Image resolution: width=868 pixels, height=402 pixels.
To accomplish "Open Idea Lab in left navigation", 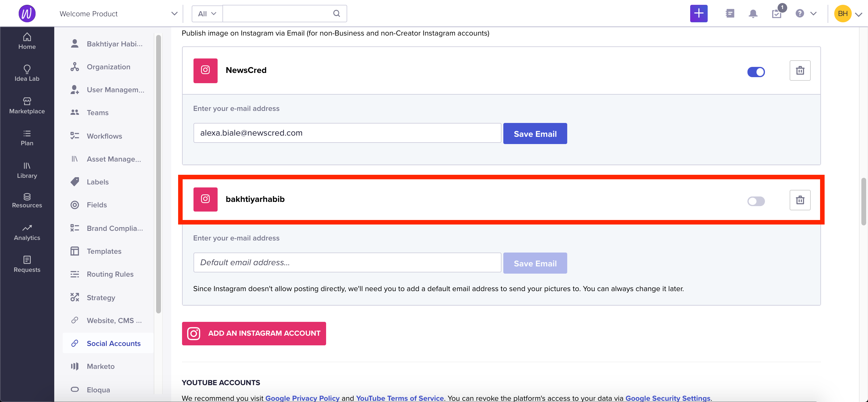I will click(27, 73).
